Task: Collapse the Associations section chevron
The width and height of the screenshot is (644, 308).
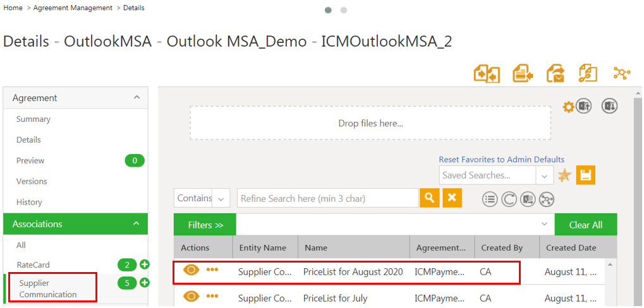Action: click(137, 223)
